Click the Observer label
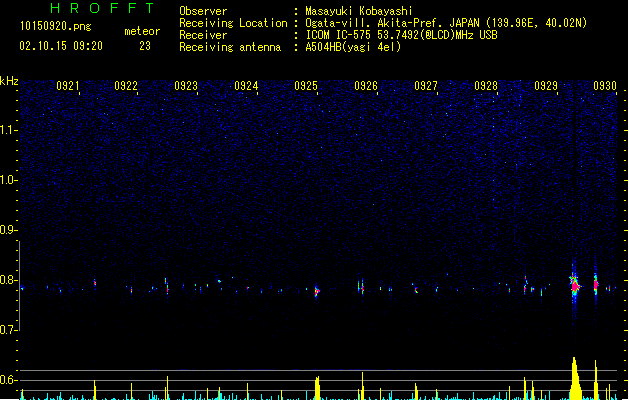629x400 pixels. coord(203,11)
